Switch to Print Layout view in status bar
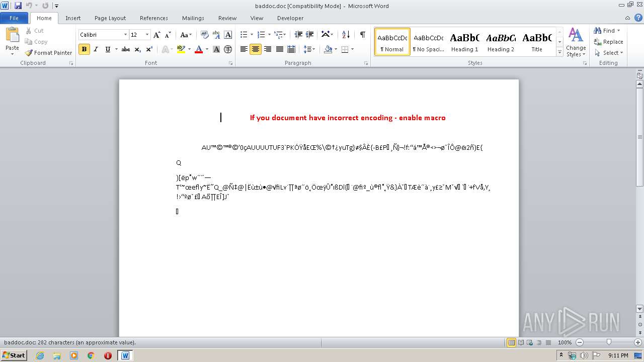 pos(511,342)
